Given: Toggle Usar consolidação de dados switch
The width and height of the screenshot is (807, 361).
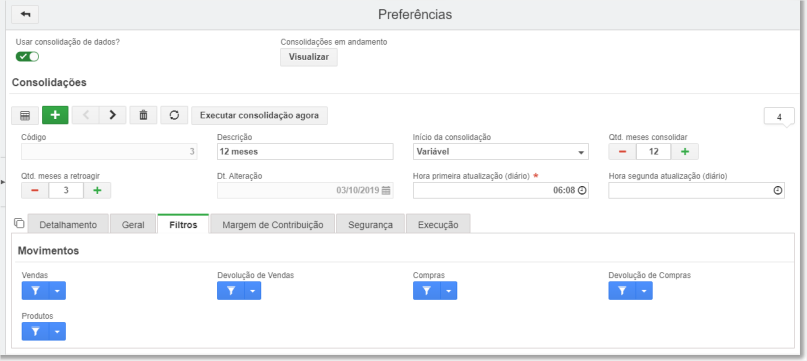Looking at the screenshot, I should point(27,56).
